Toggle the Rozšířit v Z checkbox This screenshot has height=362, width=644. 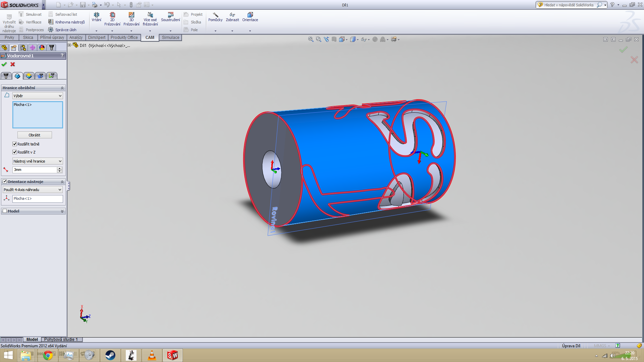14,152
